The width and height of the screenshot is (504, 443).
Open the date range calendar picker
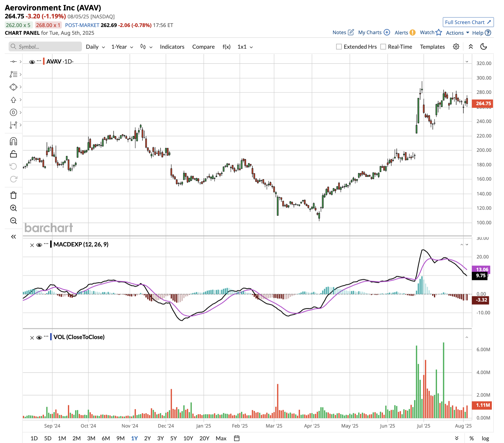237,438
